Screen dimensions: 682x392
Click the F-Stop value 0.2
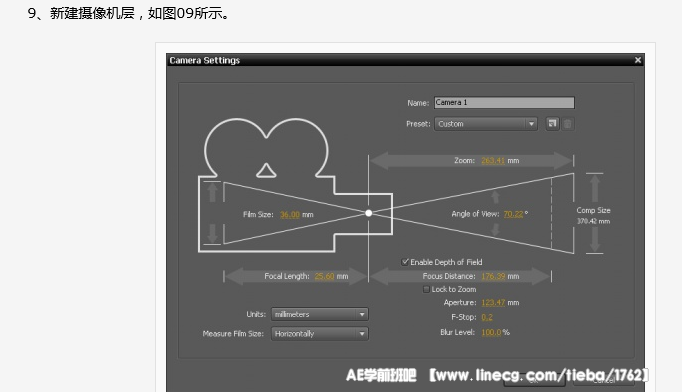[487, 317]
